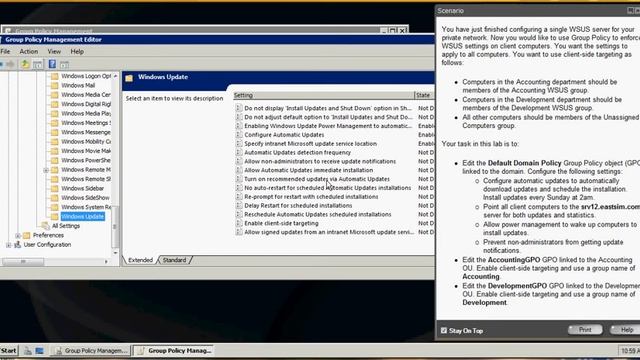This screenshot has width=640, height=360.
Task: Select 'Do not adjust default option' setting
Action: (x=329, y=117)
